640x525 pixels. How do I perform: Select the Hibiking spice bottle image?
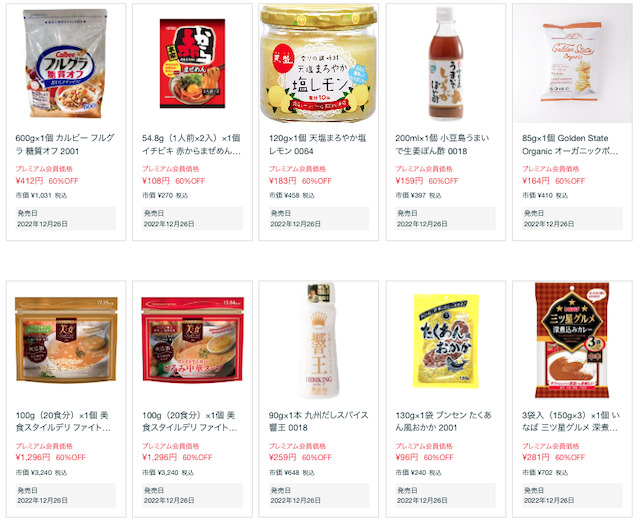(x=319, y=340)
